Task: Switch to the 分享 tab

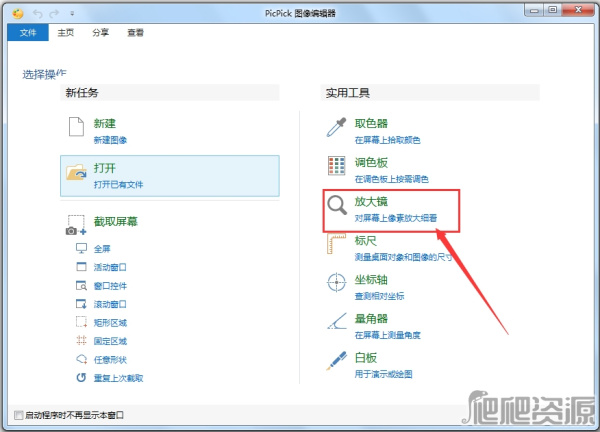Action: click(100, 33)
